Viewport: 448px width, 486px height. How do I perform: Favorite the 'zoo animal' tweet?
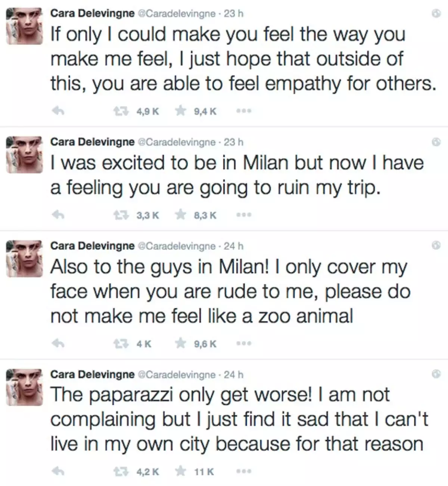pyautogui.click(x=181, y=344)
